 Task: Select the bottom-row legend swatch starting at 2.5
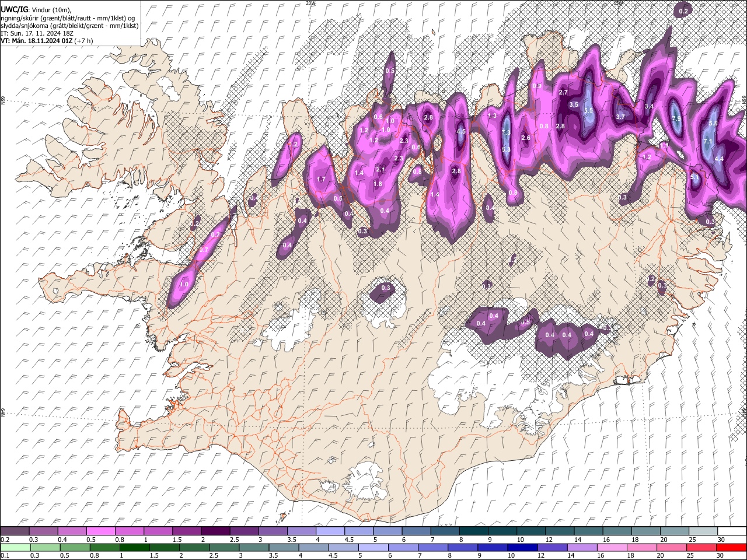click(x=225, y=547)
